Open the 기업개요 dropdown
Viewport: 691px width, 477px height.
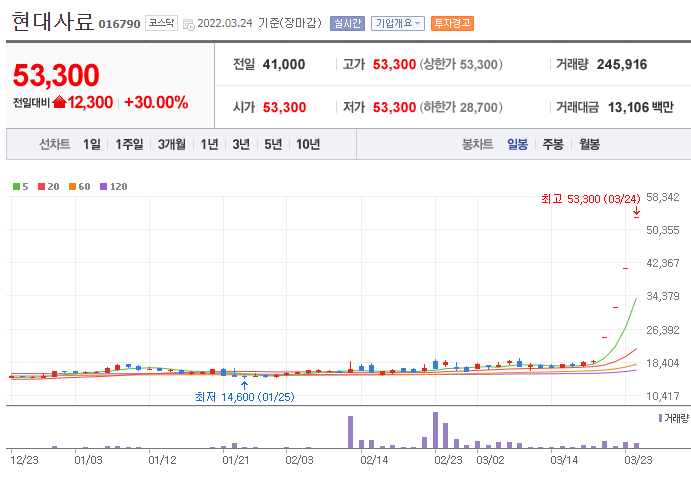398,23
